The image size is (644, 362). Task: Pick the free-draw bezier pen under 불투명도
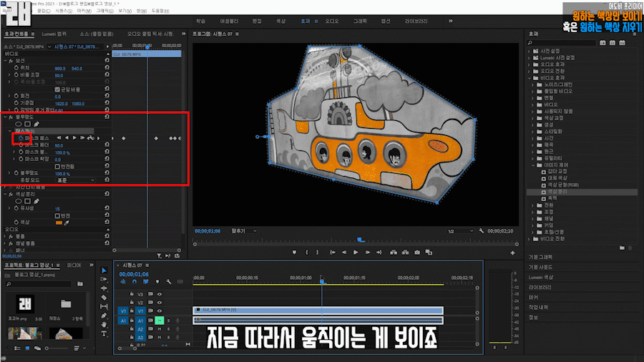pyautogui.click(x=36, y=124)
